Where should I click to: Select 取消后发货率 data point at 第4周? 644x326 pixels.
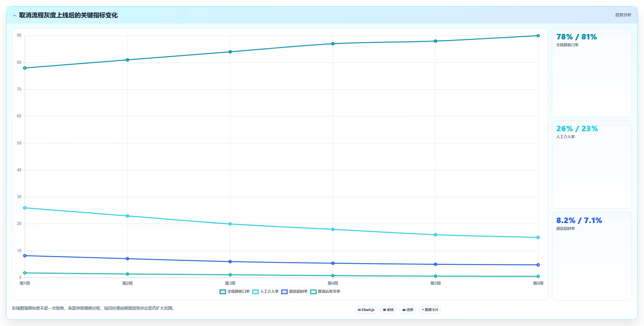point(333,276)
